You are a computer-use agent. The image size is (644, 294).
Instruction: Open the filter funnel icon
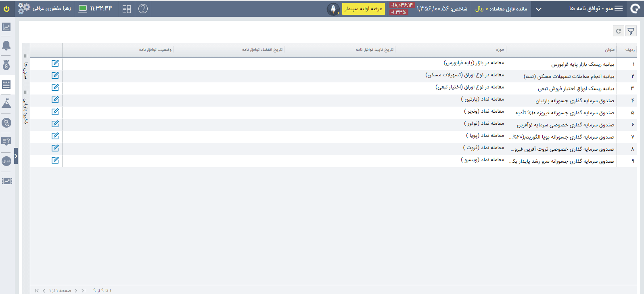pos(631,31)
